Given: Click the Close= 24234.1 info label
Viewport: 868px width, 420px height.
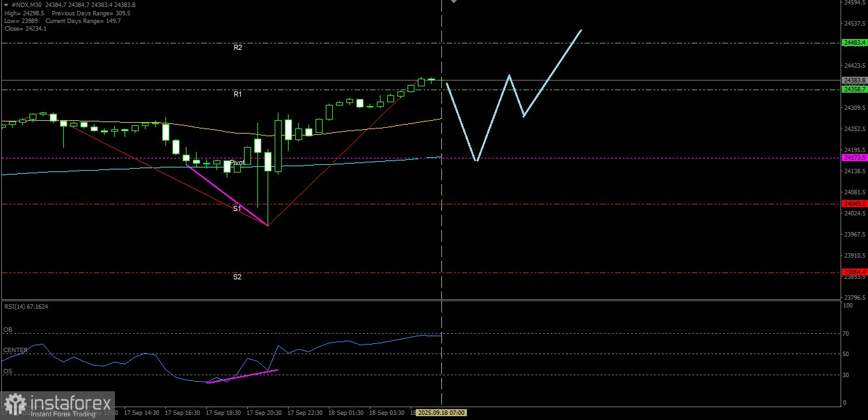Looking at the screenshot, I should tap(26, 29).
